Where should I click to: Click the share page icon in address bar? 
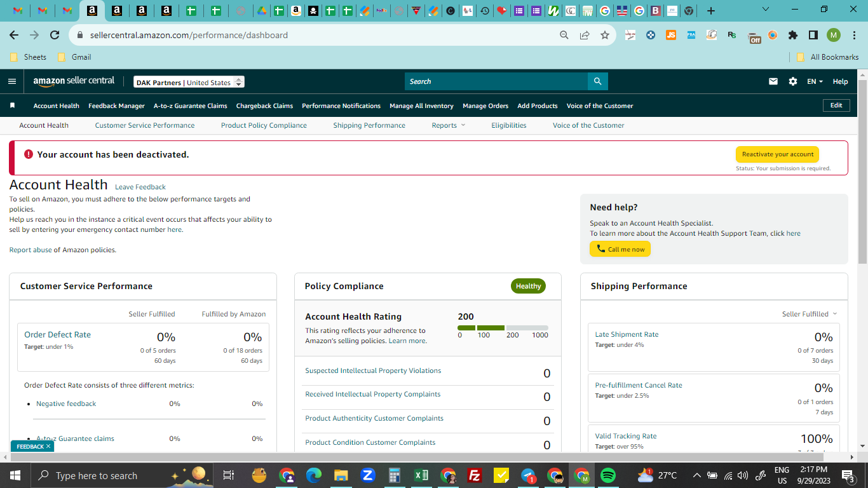584,35
